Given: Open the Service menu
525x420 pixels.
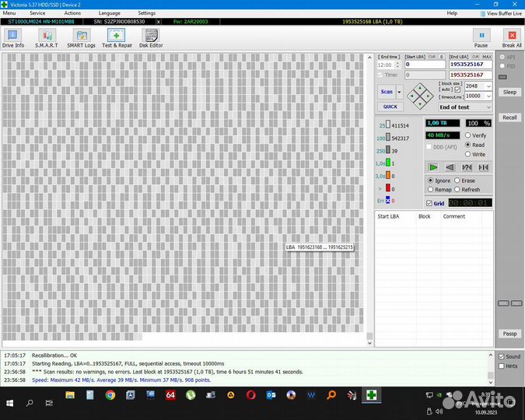Looking at the screenshot, I should (x=37, y=13).
